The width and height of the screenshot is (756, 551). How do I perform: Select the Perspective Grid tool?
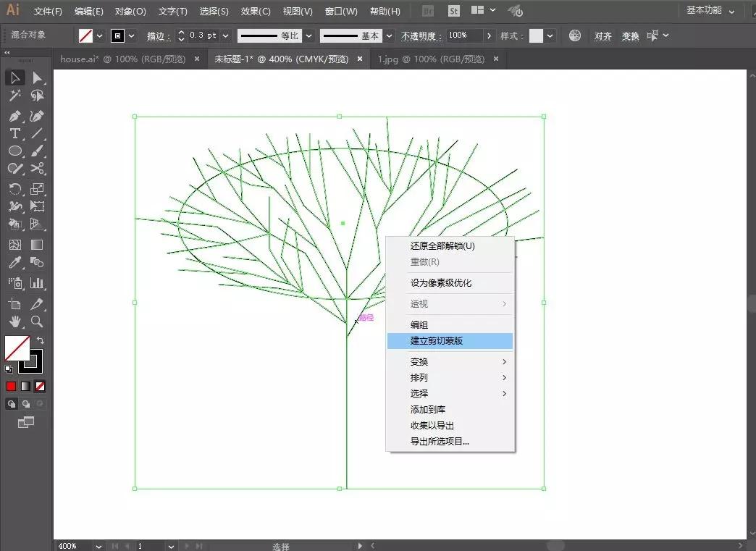coord(37,224)
